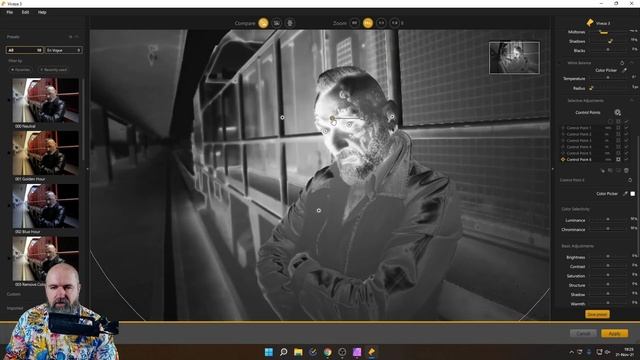Click the Apply button

(614, 333)
